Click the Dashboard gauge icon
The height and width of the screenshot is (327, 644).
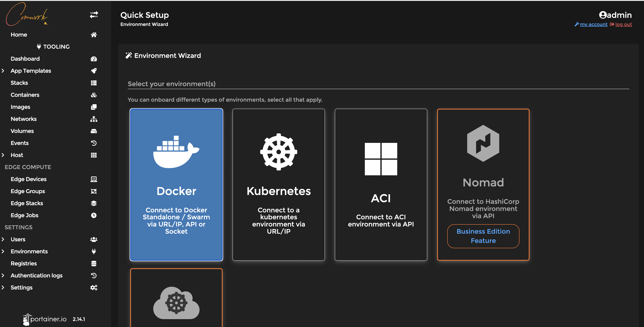(x=94, y=59)
